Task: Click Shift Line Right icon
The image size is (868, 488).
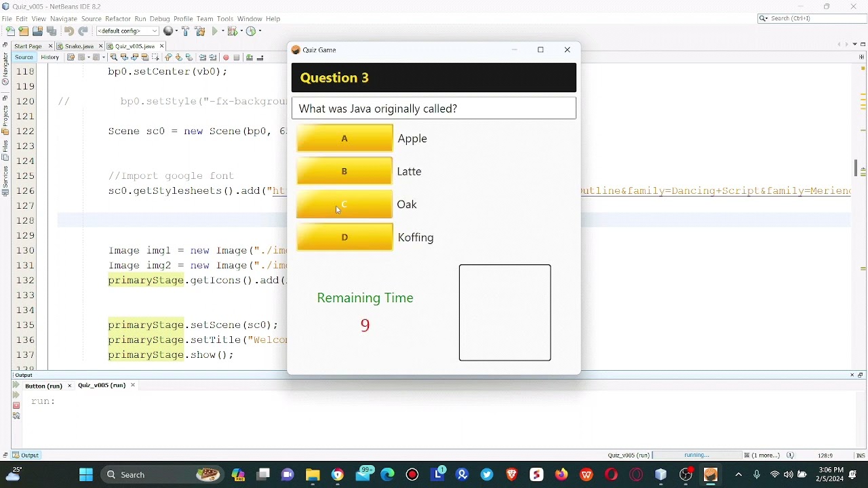Action: 213,58
